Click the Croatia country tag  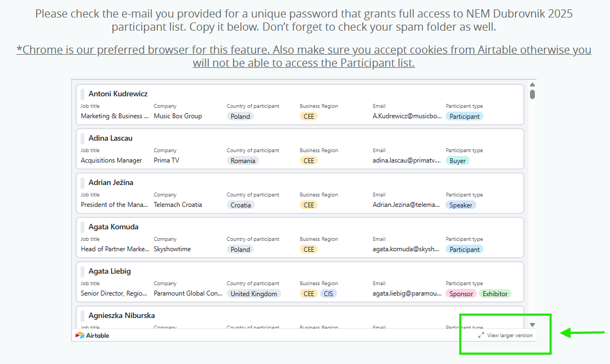point(241,205)
